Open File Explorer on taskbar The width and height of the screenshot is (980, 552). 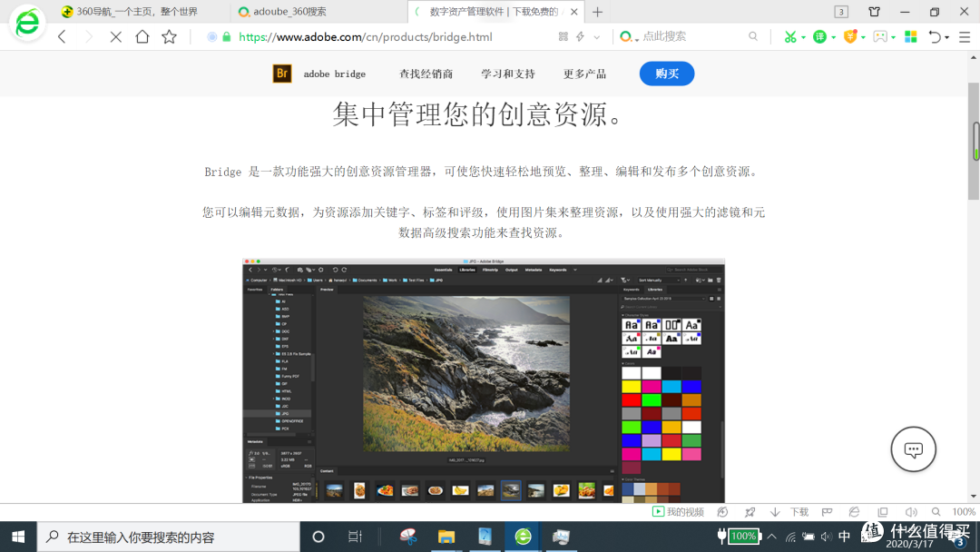(446, 537)
